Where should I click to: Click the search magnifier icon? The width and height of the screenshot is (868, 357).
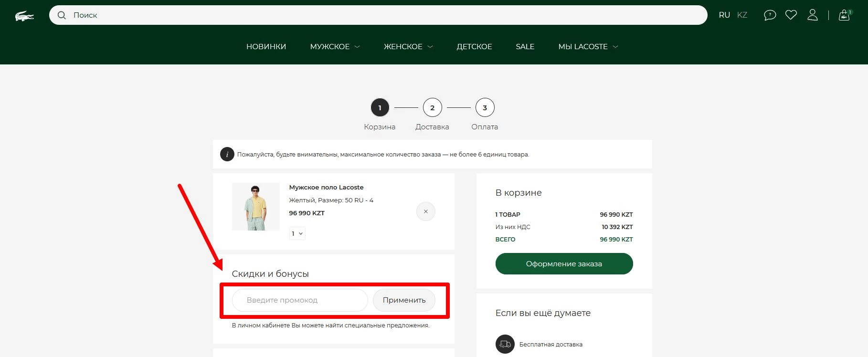pos(62,15)
